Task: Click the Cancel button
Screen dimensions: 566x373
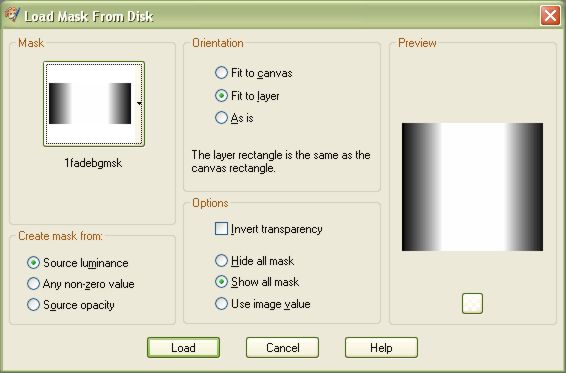Action: [282, 348]
